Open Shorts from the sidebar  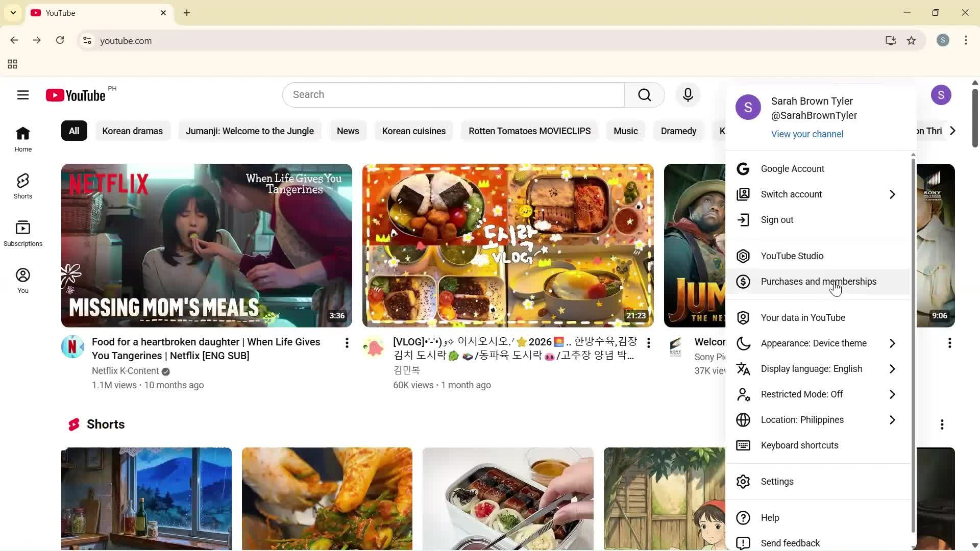point(22,185)
